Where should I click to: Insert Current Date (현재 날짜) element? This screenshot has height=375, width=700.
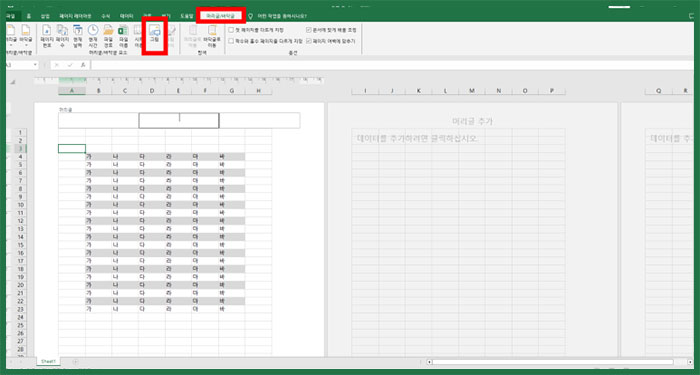click(78, 37)
